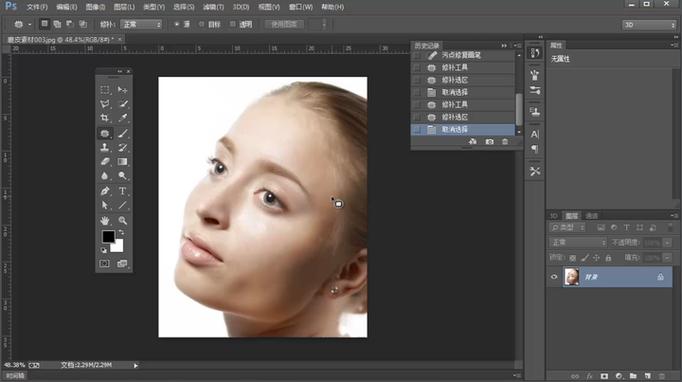Select the Clone Stamp tool
This screenshot has width=682, height=382.
[105, 147]
